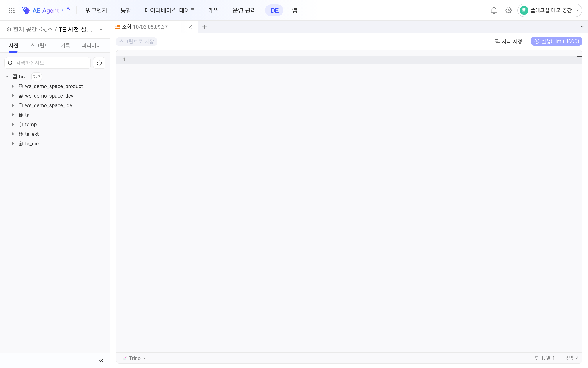Switch to the 스크립트 tab
Image resolution: width=588 pixels, height=368 pixels.
pos(40,45)
